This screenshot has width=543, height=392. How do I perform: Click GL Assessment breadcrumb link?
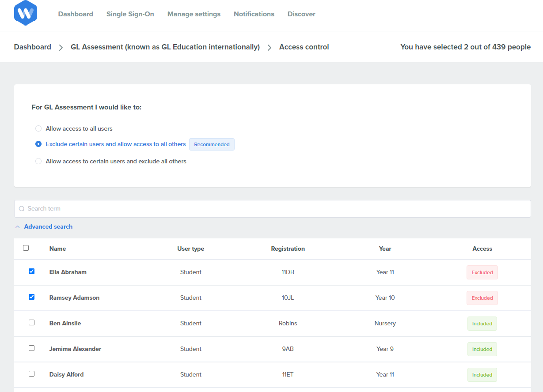click(165, 47)
